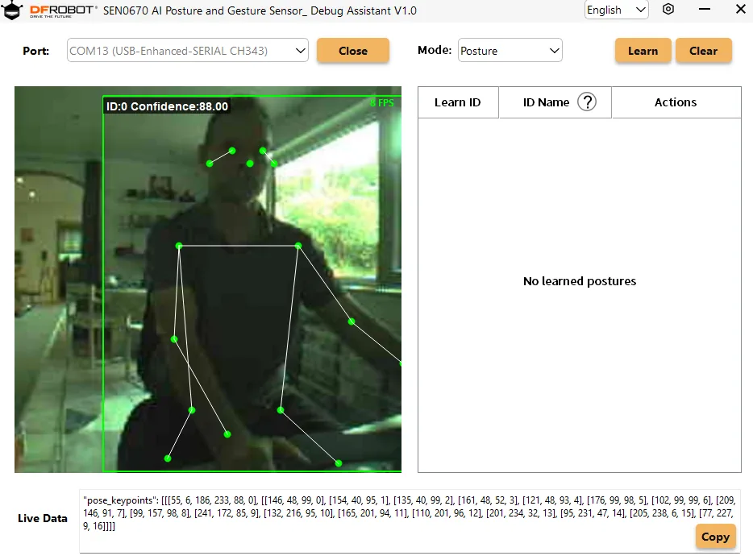Click the Clear button
The width and height of the screenshot is (753, 560).
pyautogui.click(x=704, y=51)
